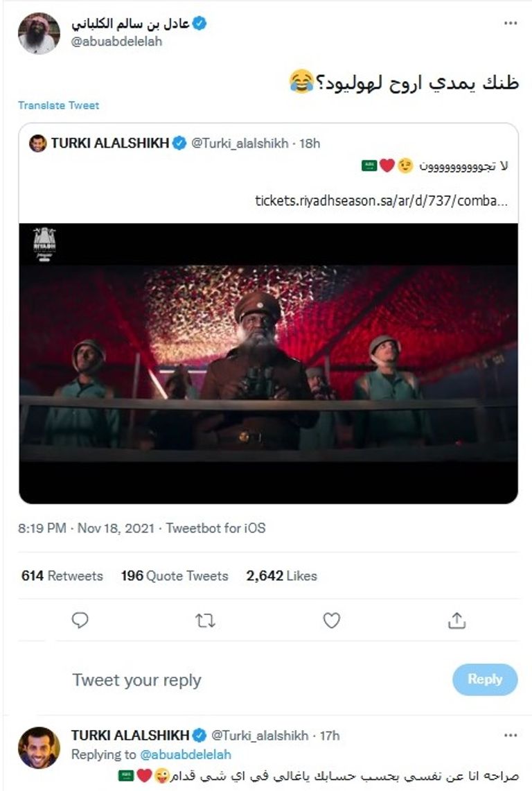Open the share tweet icon

pyautogui.click(x=458, y=620)
